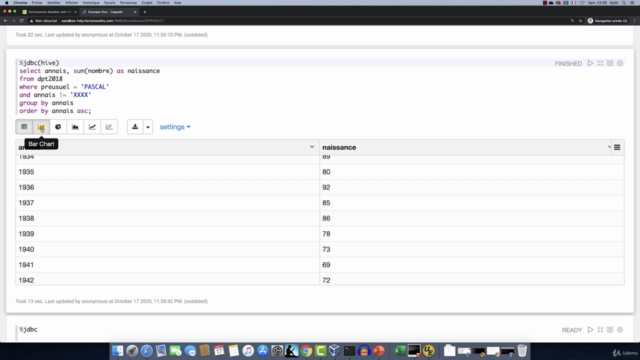Select the naissance value 92

click(472, 187)
